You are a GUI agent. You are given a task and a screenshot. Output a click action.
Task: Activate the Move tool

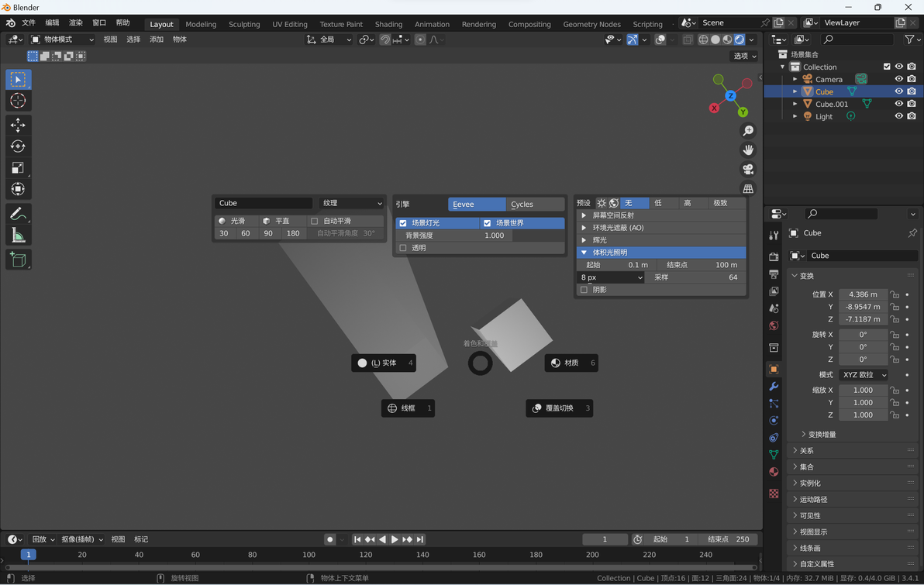click(x=18, y=125)
